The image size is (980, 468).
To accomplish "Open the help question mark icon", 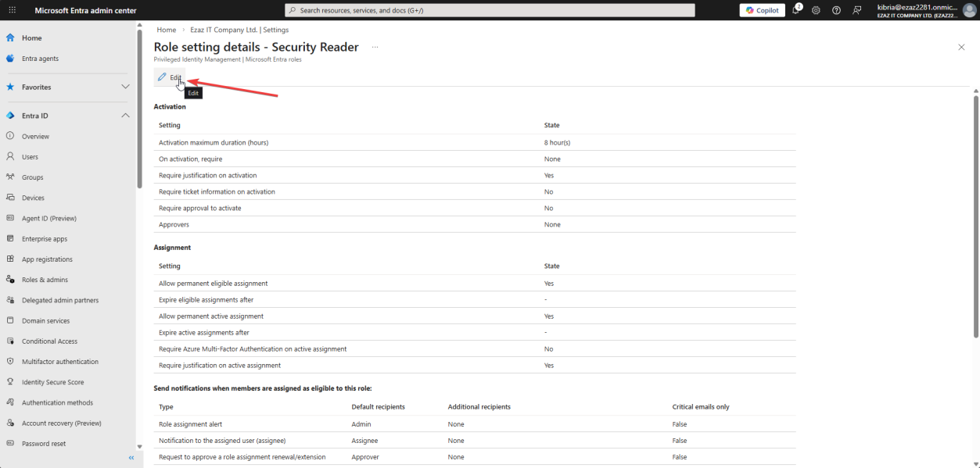I will tap(836, 10).
